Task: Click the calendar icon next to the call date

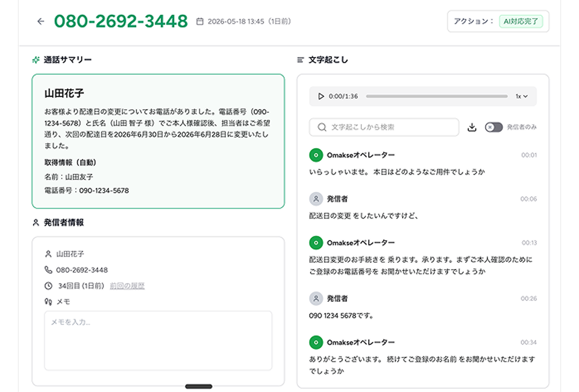Action: (200, 21)
